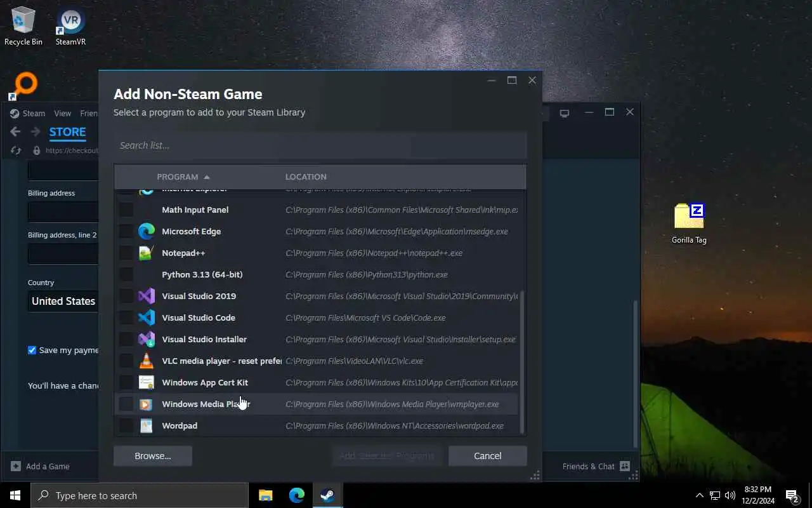
Task: Click the Steam store window's outer scrollbar
Action: (636, 373)
